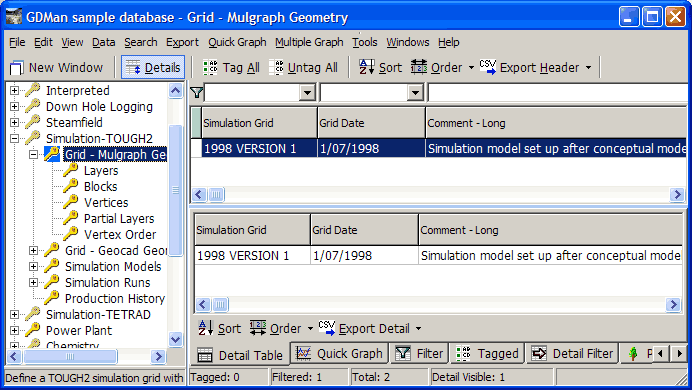Click the key icon beside Steamfield
Image resolution: width=692 pixels, height=390 pixels.
(32, 122)
